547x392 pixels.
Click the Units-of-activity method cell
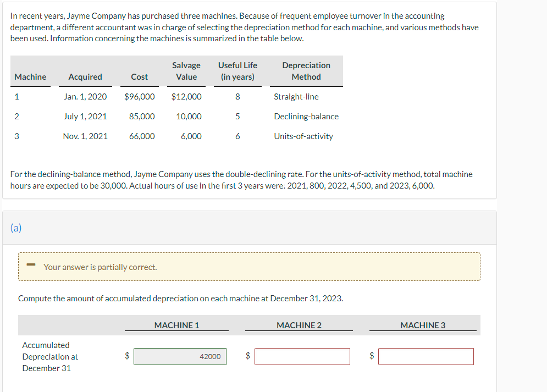pos(303,136)
